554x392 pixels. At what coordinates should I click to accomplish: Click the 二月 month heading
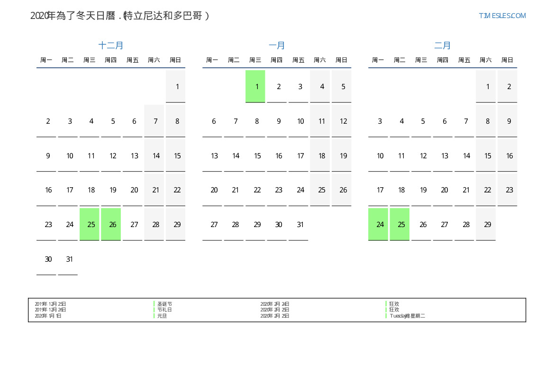point(443,46)
